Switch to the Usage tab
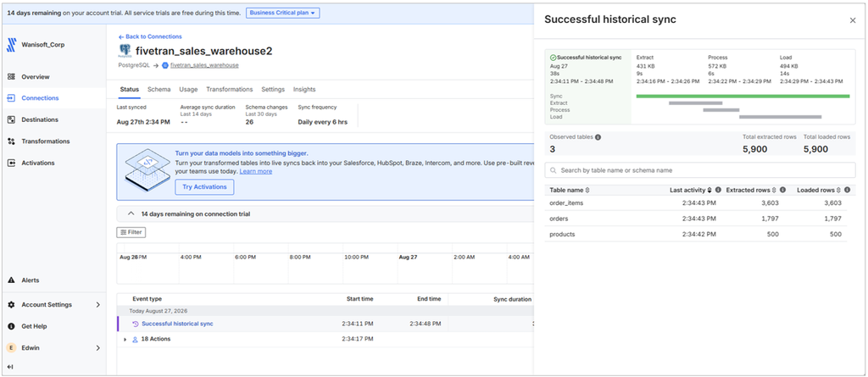This screenshot has height=377, width=868. point(188,89)
